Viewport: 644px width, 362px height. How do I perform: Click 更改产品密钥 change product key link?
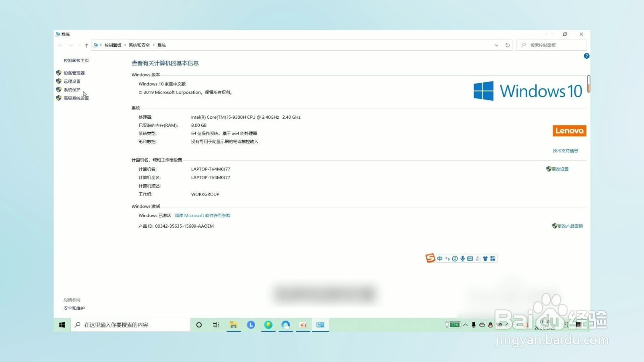570,226
